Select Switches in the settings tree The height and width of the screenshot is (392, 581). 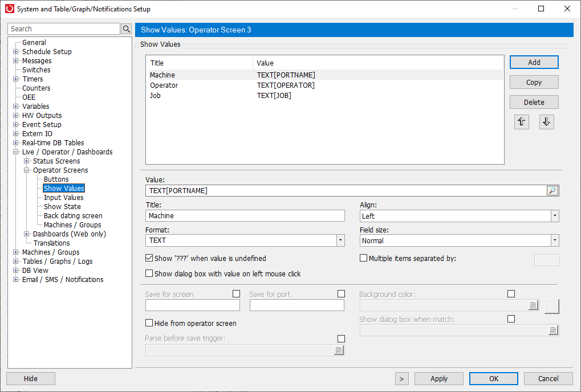(x=36, y=70)
